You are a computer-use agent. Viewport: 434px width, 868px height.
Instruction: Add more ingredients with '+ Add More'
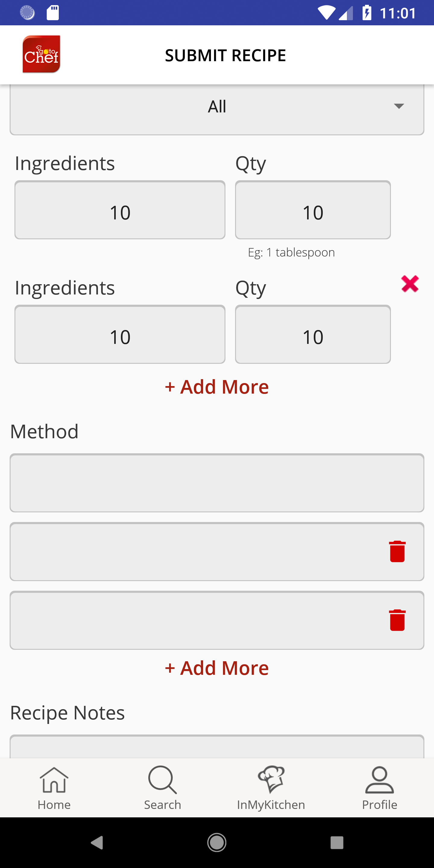coord(217,386)
